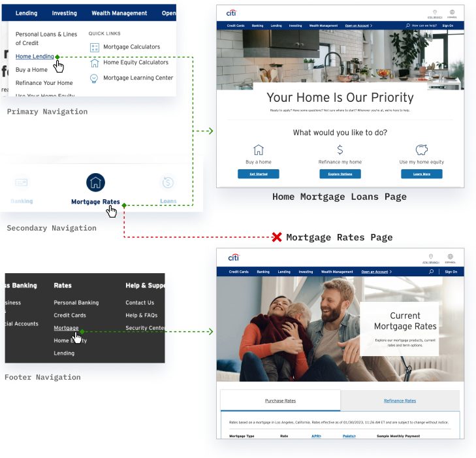Click ATM/Branch pin icon on Mortgage Rates page
The image size is (476, 458).
(431, 256)
